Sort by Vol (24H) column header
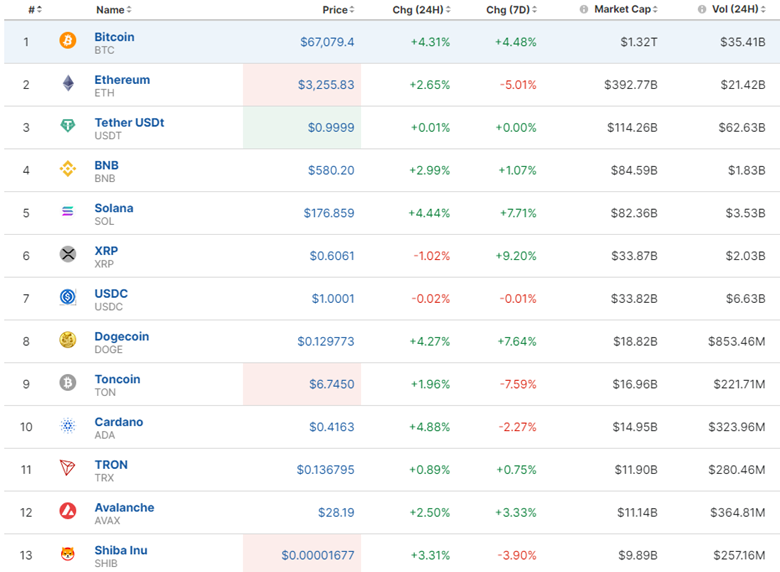This screenshot has height=572, width=780. 739,9
